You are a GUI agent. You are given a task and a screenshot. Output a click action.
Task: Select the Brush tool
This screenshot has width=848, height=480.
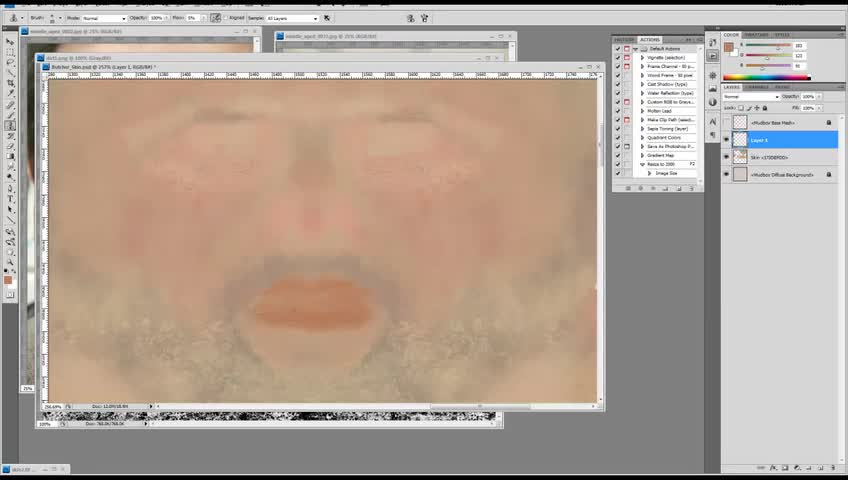click(x=10, y=116)
